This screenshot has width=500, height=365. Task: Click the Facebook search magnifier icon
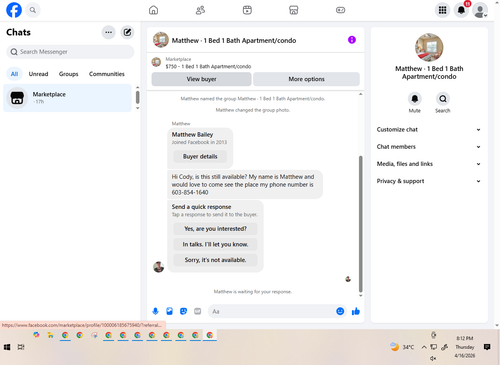tap(33, 10)
